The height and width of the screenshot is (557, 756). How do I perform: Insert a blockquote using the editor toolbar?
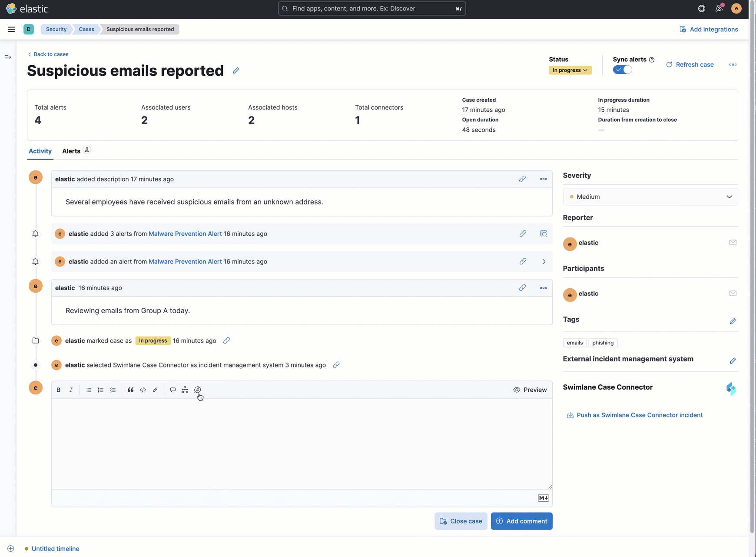[x=130, y=390]
